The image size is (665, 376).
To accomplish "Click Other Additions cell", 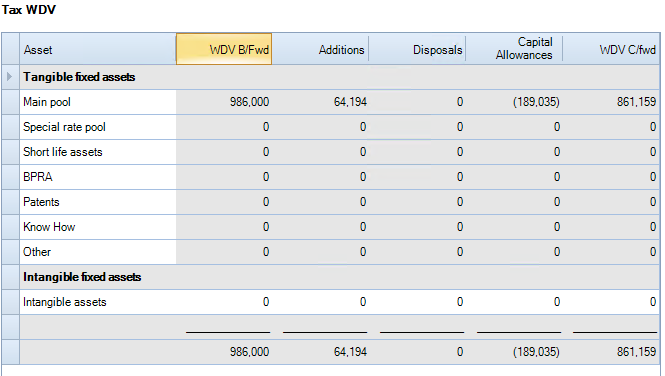I will point(320,252).
